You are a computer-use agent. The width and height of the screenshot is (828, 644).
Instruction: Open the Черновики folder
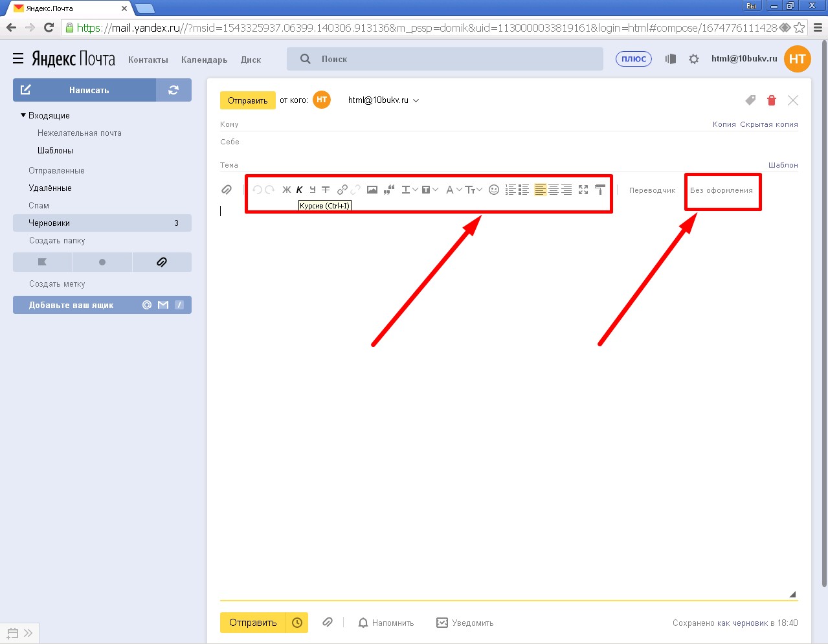click(x=102, y=223)
